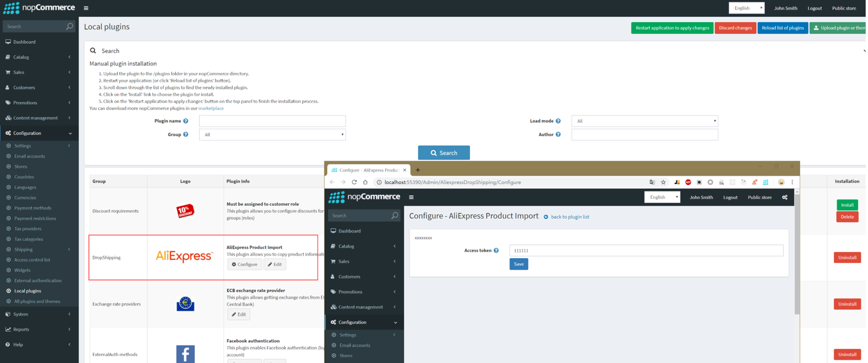Open the browser profile avatar icon
This screenshot has height=363, width=868.
(781, 182)
